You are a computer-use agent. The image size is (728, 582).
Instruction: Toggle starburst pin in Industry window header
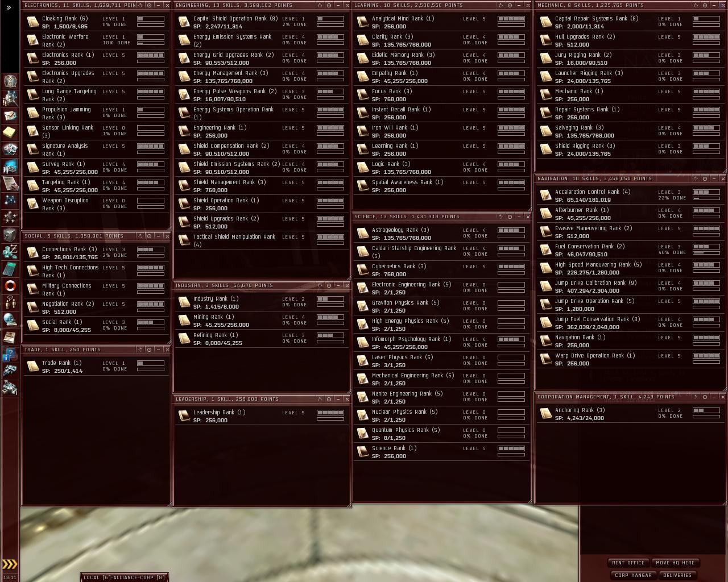(320, 285)
